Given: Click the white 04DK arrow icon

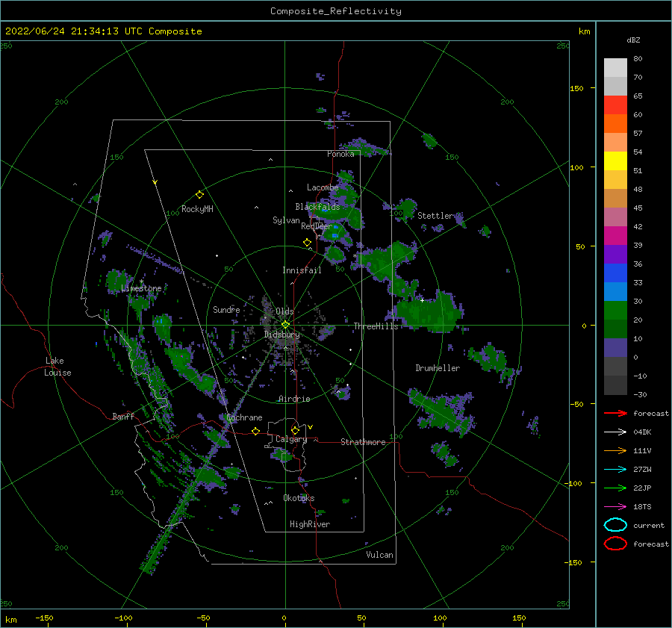Looking at the screenshot, I should point(615,432).
